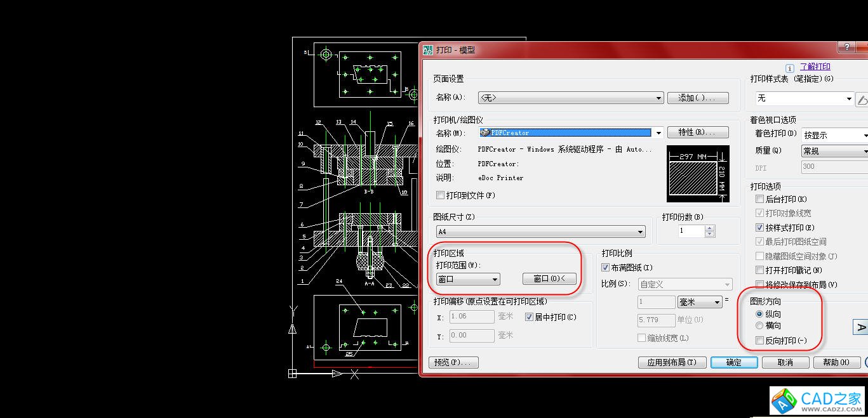Toggle the 居中打印 center plot checkbox

tap(530, 317)
